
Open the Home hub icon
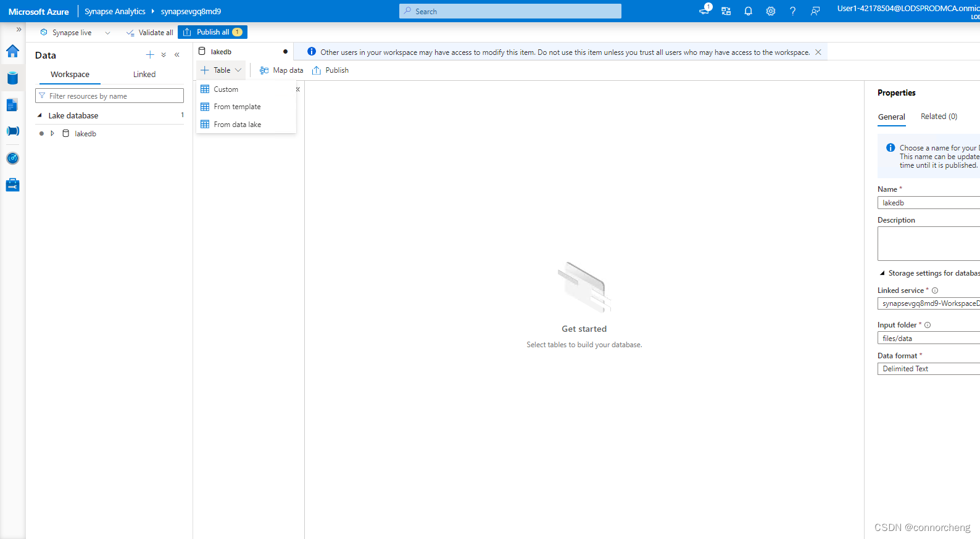click(x=12, y=51)
